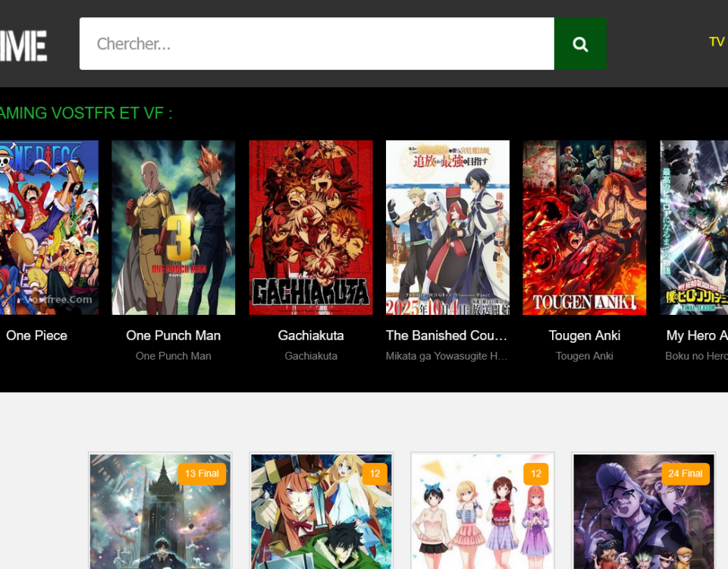Select the One Piece title link
This screenshot has width=728, height=569.
click(x=36, y=335)
